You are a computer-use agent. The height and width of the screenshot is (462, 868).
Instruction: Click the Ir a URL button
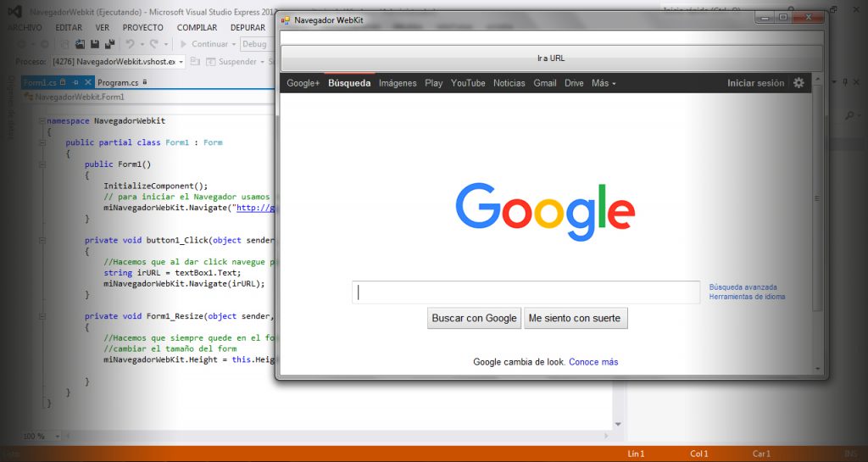[x=551, y=58]
